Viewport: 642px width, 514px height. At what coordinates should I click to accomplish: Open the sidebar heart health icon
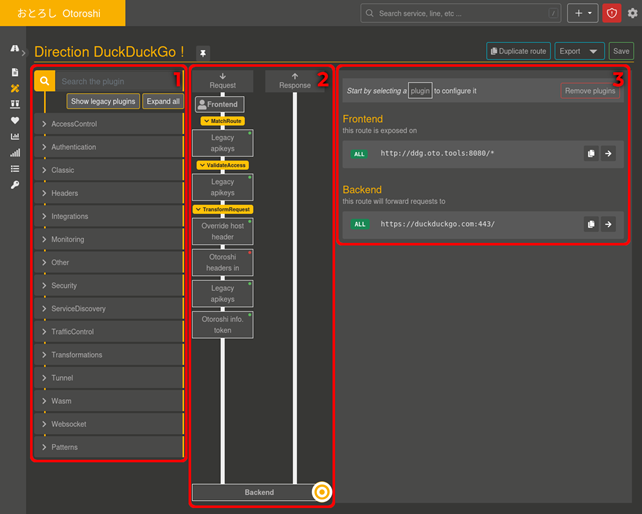pos(15,120)
